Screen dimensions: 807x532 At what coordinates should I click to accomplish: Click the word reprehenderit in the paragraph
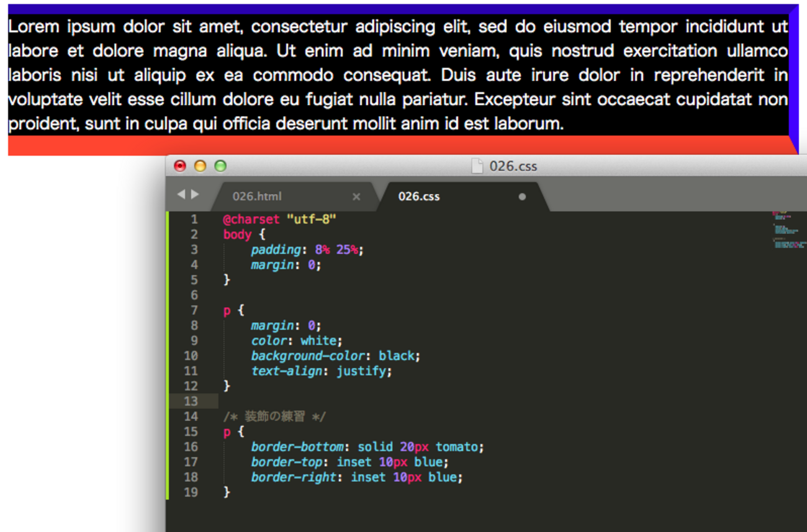tap(710, 75)
